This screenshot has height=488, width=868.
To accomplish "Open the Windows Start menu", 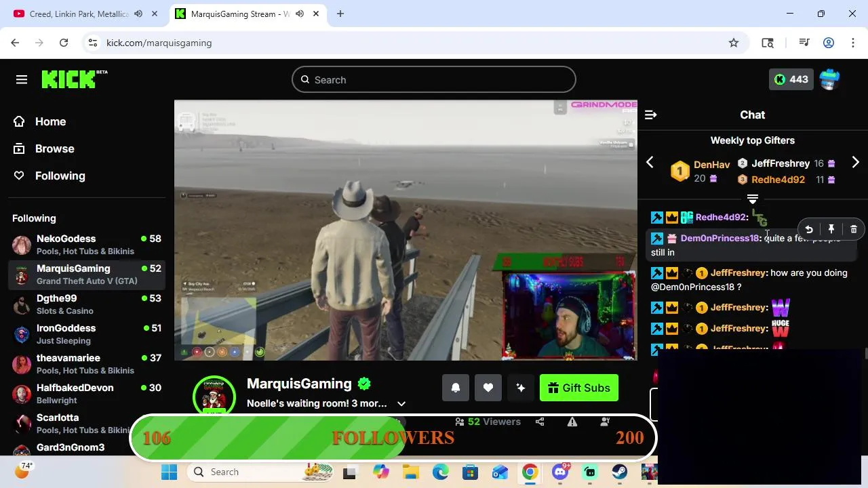I will pyautogui.click(x=169, y=472).
